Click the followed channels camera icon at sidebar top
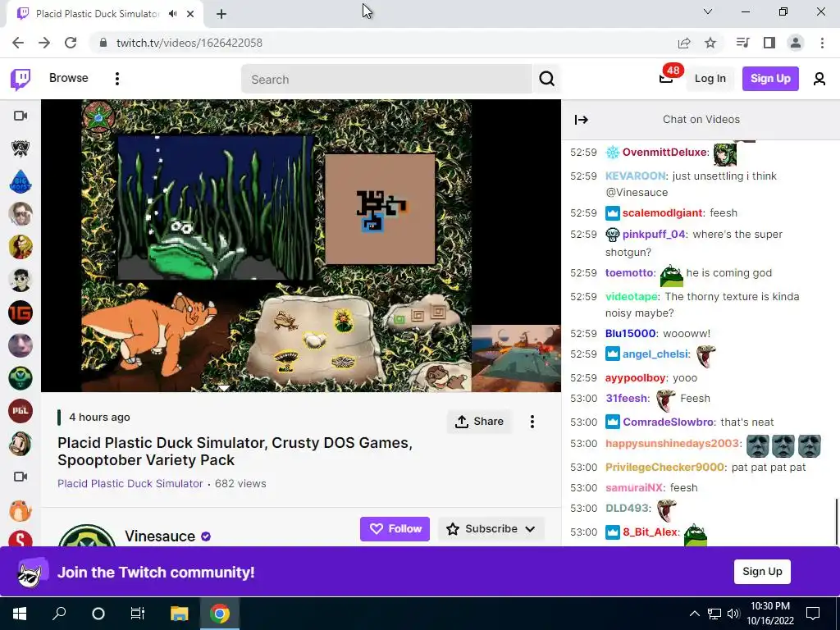 (x=21, y=116)
